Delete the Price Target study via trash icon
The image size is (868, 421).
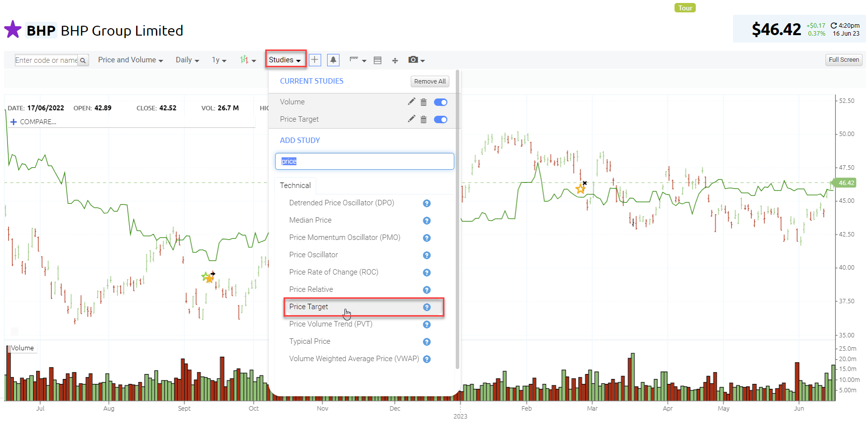tap(424, 120)
